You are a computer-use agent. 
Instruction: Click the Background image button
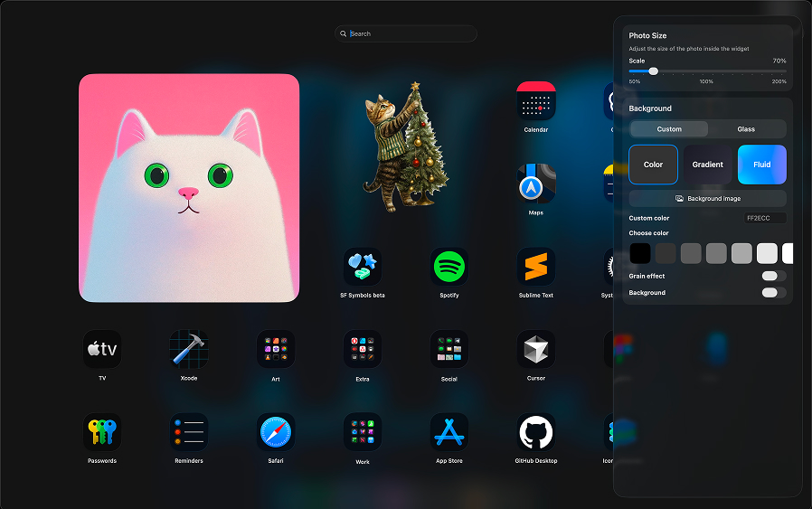coord(707,198)
